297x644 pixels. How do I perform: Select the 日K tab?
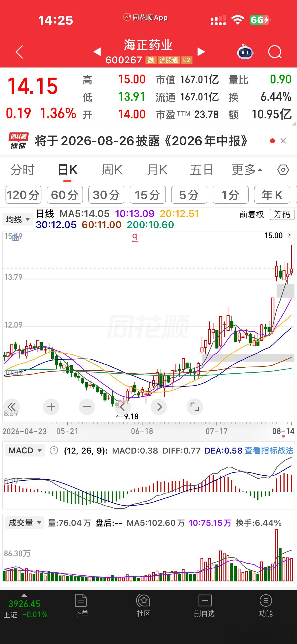(x=67, y=170)
